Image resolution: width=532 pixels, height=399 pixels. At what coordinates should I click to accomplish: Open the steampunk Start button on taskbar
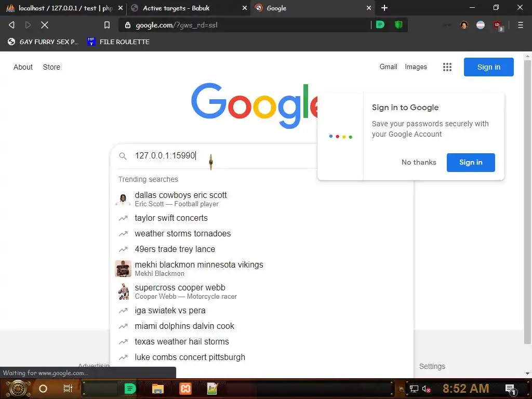click(18, 389)
